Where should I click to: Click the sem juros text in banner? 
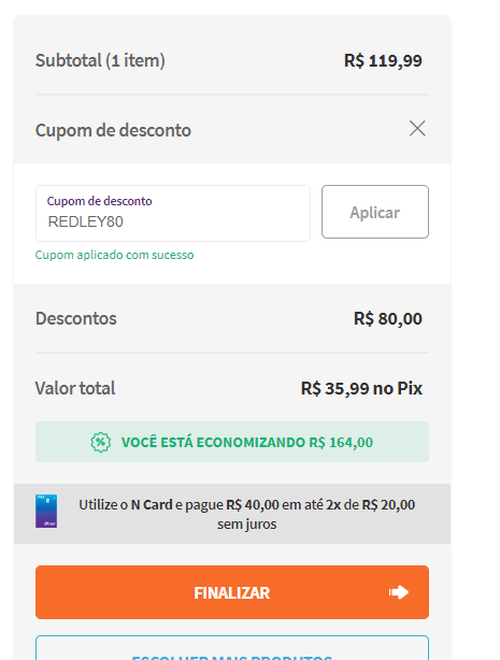click(x=247, y=524)
